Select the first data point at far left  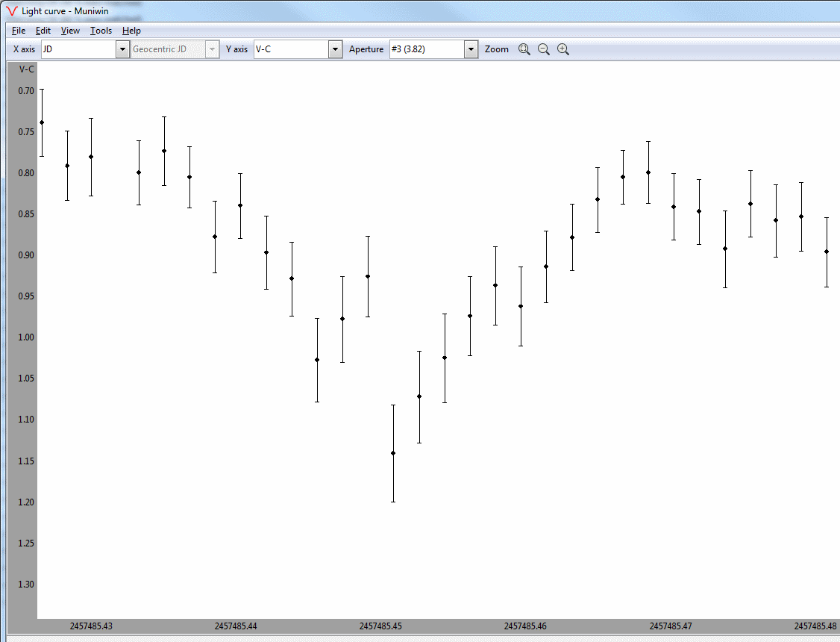[x=42, y=122]
